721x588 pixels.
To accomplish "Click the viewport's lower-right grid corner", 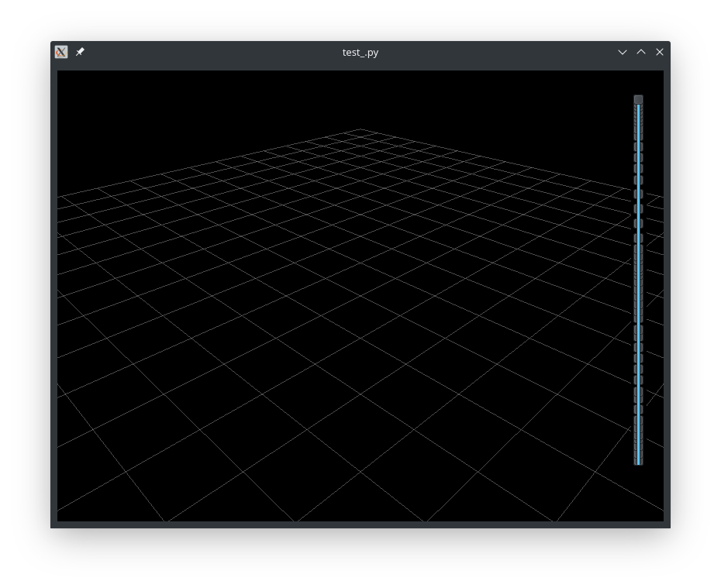I will point(612,496).
